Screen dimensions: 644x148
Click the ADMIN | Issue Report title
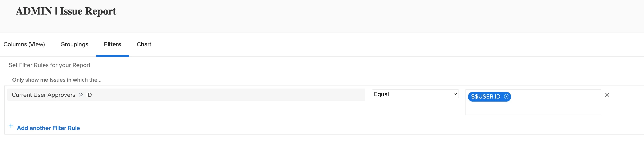[x=66, y=11]
